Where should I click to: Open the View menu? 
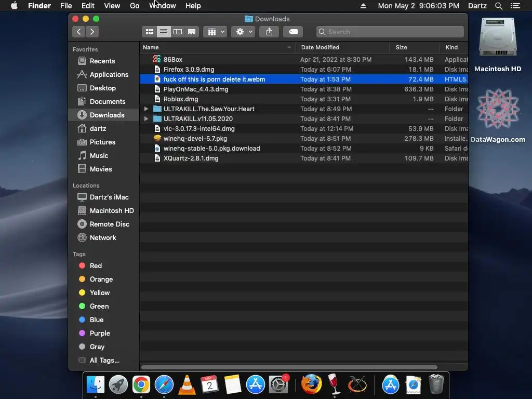pos(112,6)
